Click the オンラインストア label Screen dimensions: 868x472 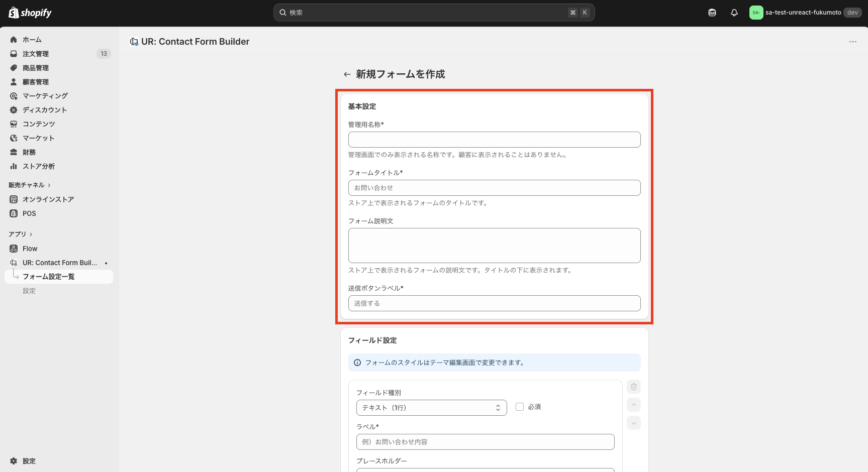point(48,199)
